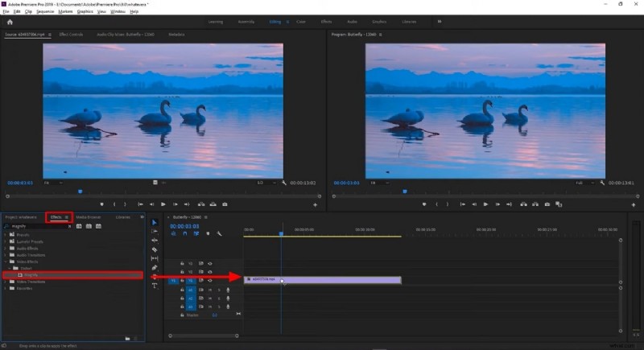644x350 pixels.
Task: Collapse the Distort subfolder
Action: (10, 268)
